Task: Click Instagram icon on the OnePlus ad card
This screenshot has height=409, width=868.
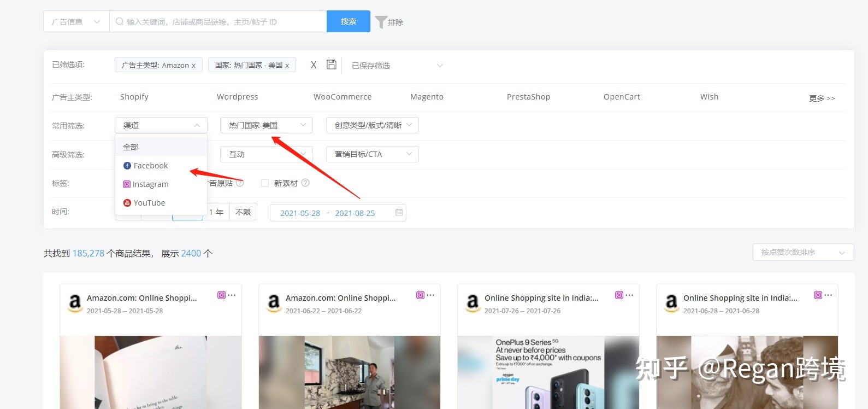Action: [x=619, y=295]
